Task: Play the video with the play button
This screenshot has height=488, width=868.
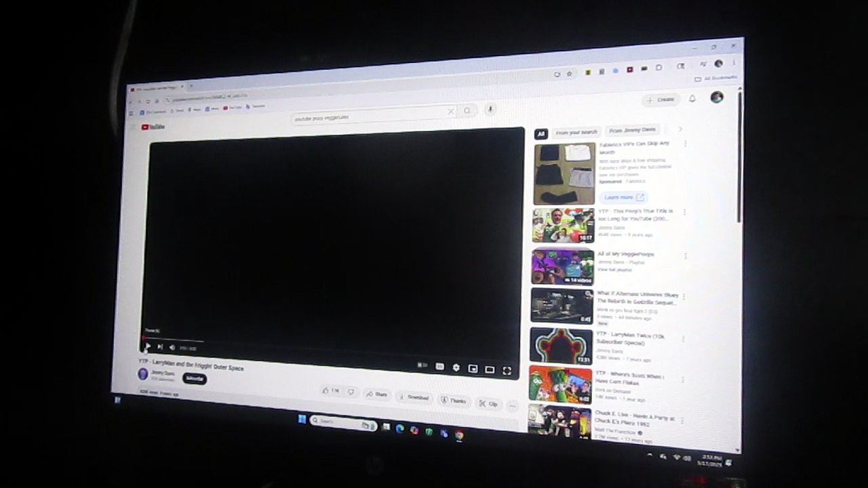Action: pyautogui.click(x=148, y=346)
